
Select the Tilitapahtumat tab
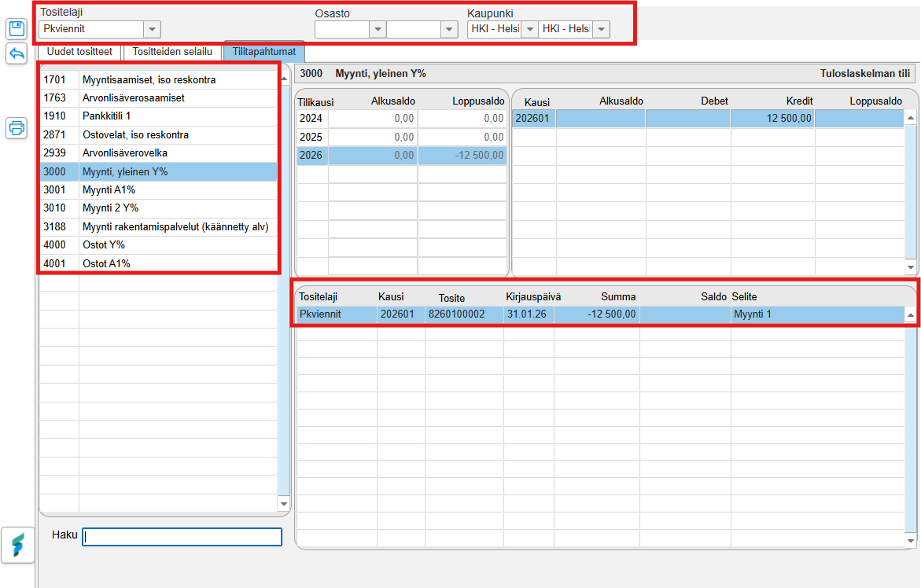click(x=263, y=52)
